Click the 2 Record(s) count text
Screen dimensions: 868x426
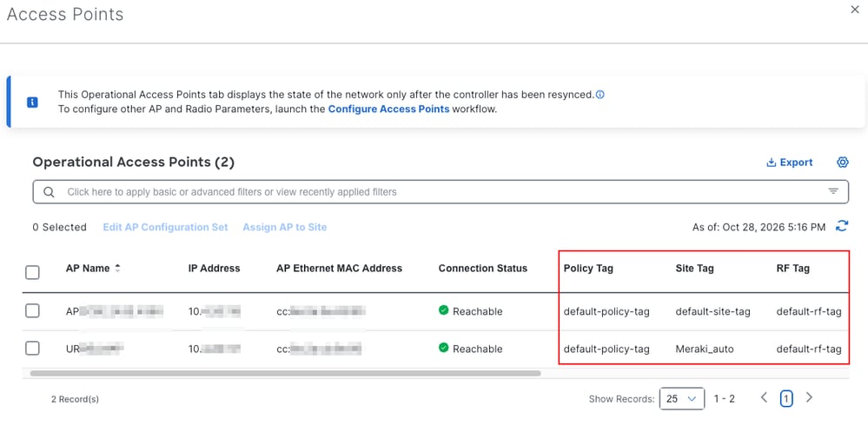[76, 399]
